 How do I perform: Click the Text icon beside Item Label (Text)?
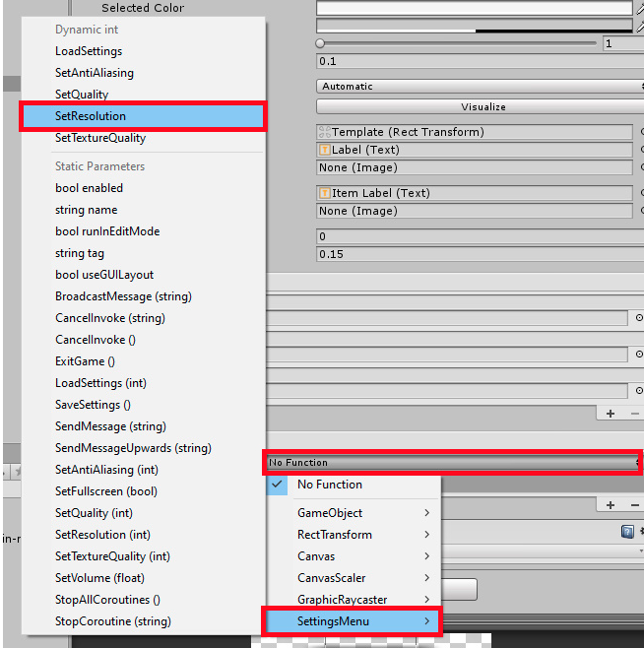pos(325,193)
